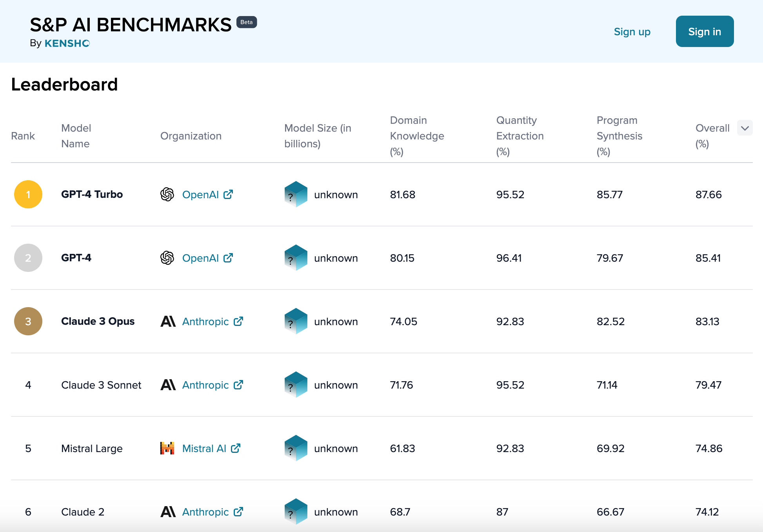763x532 pixels.
Task: Click Anthropic logo in Claude 2 row
Action: (x=168, y=512)
